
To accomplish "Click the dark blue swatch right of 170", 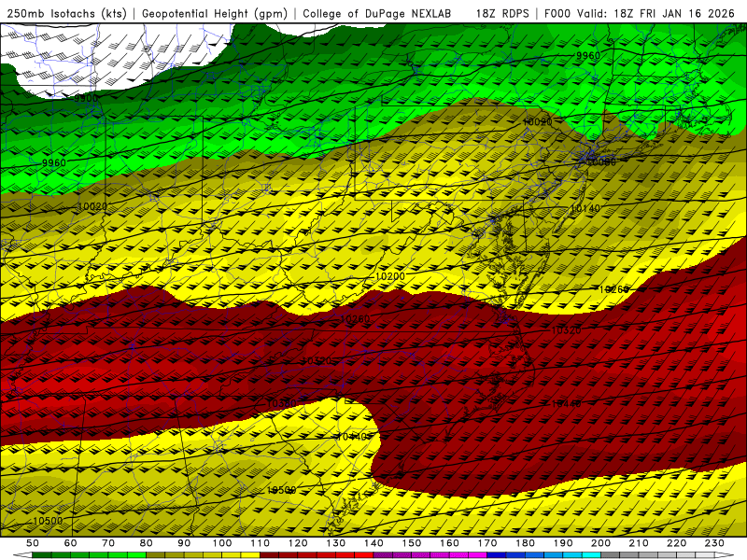I will (497, 555).
